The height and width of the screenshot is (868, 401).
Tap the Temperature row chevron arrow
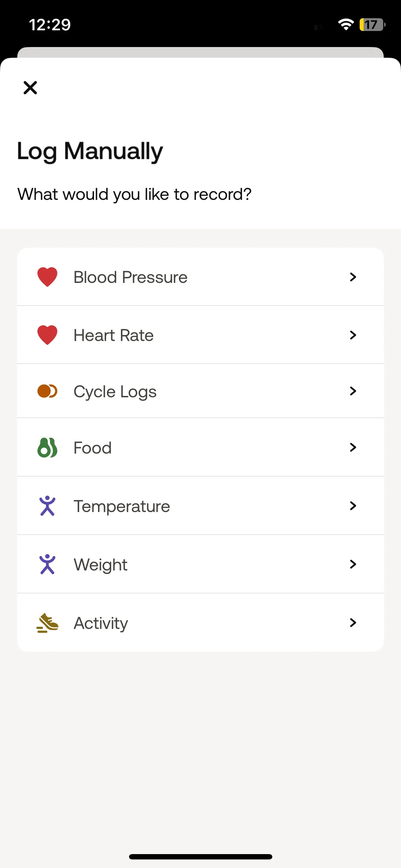pyautogui.click(x=353, y=506)
